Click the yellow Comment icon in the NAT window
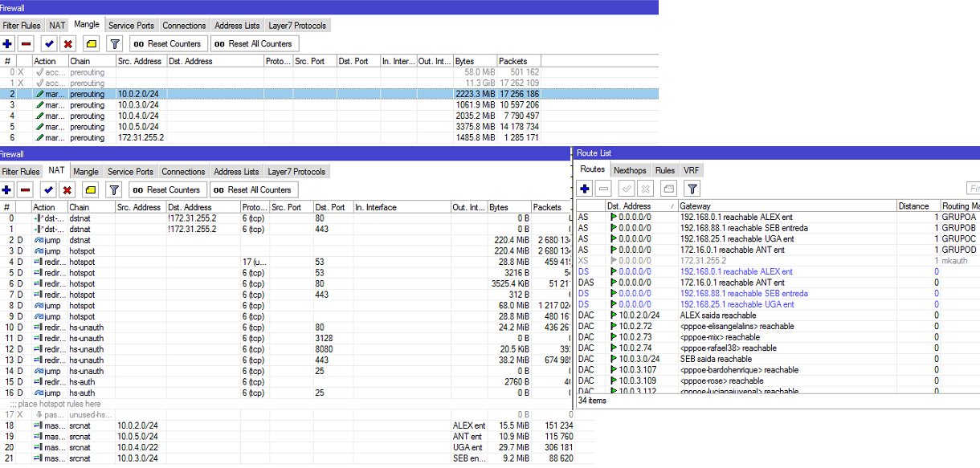980x468 pixels. pyautogui.click(x=91, y=190)
